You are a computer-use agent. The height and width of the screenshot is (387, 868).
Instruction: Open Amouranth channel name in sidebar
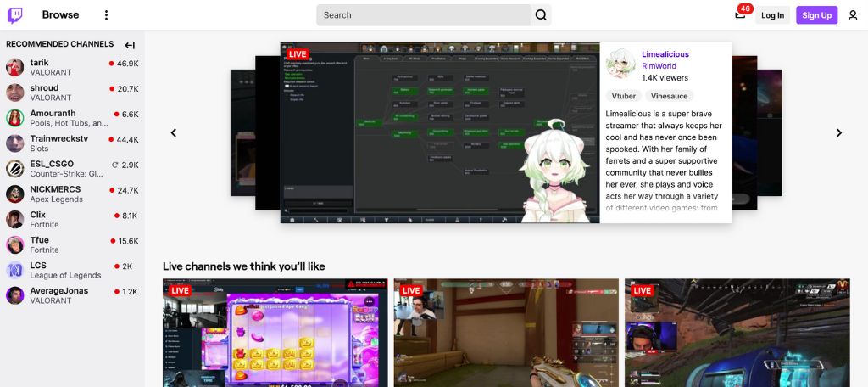tap(53, 113)
